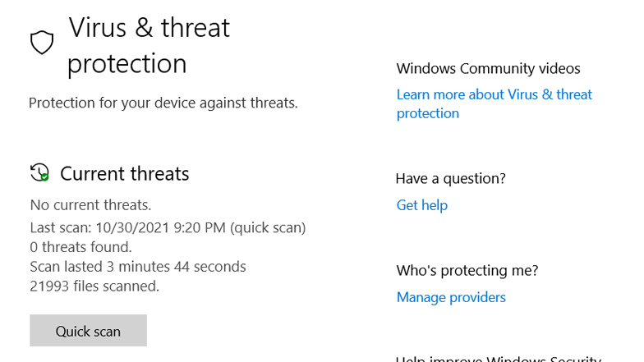Click the Who's protecting me? heading
The image size is (644, 362).
coord(467,271)
